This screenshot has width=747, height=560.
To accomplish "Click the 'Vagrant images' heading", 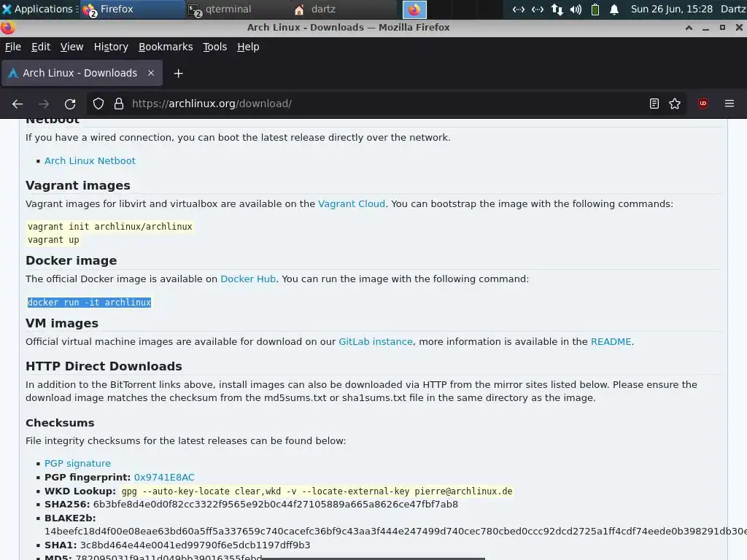I will pos(77,186).
